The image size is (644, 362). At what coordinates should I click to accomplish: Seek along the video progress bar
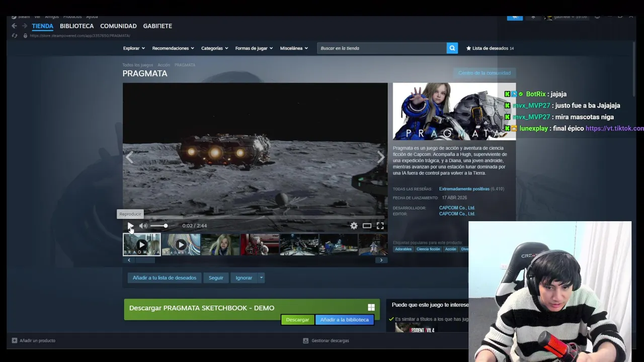click(x=255, y=217)
